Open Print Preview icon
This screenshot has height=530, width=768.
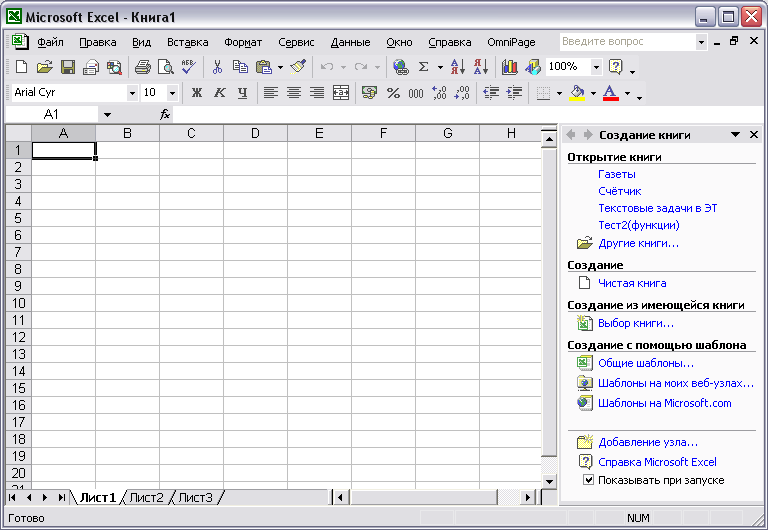pos(166,67)
